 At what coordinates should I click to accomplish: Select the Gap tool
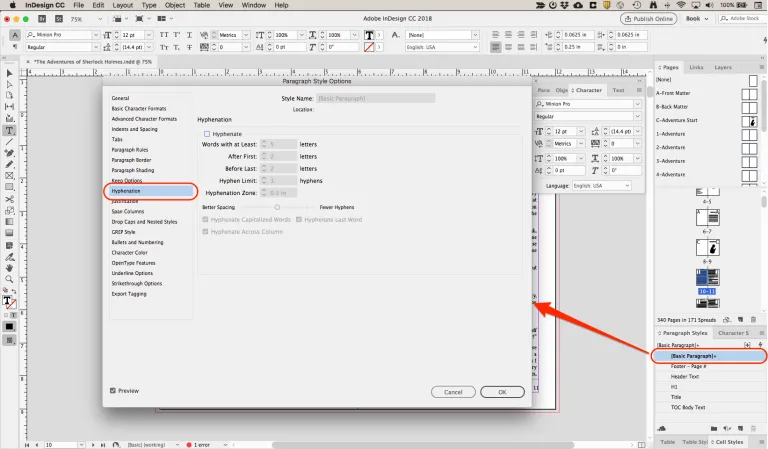point(9,107)
